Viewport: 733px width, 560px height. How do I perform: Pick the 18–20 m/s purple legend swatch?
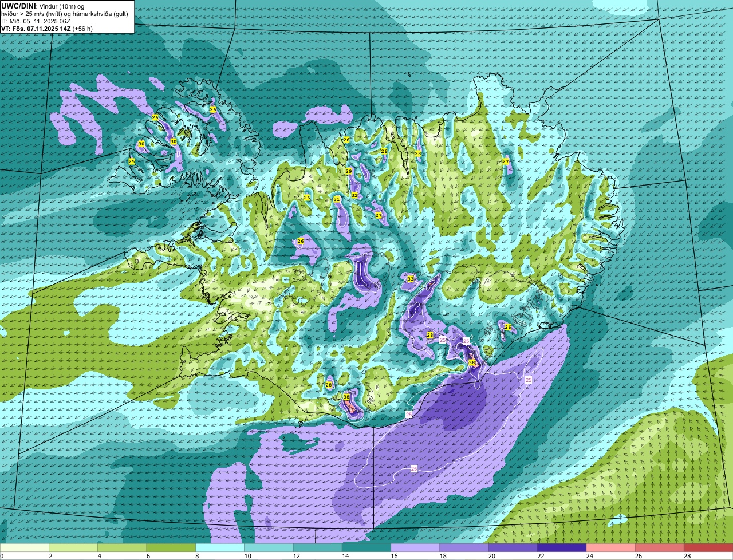tap(464, 547)
